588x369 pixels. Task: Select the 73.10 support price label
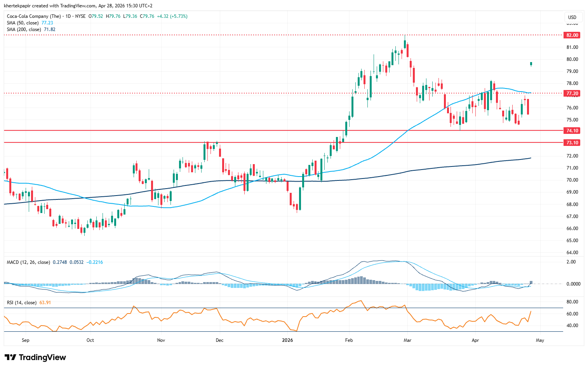click(572, 143)
